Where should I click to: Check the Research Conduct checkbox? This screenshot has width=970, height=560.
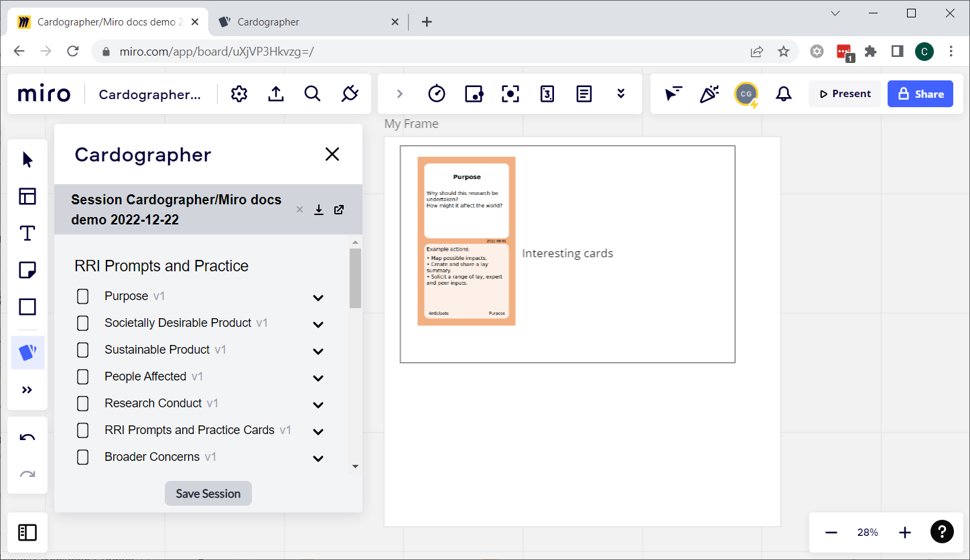[x=83, y=403]
